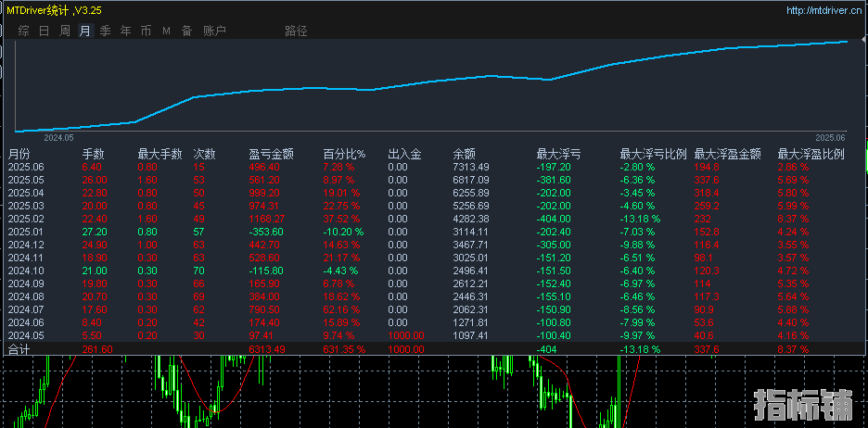Click the 最大浮亏比例 column header
The image size is (868, 428).
coord(653,155)
